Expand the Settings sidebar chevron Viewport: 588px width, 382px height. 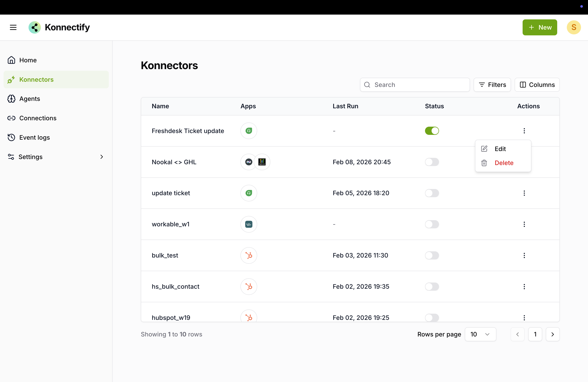(x=102, y=157)
